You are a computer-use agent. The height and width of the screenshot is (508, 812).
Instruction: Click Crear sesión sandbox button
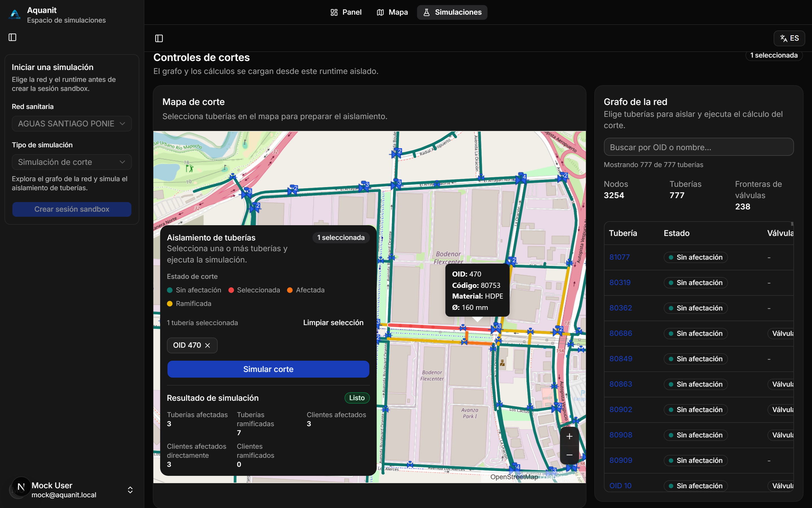point(72,209)
